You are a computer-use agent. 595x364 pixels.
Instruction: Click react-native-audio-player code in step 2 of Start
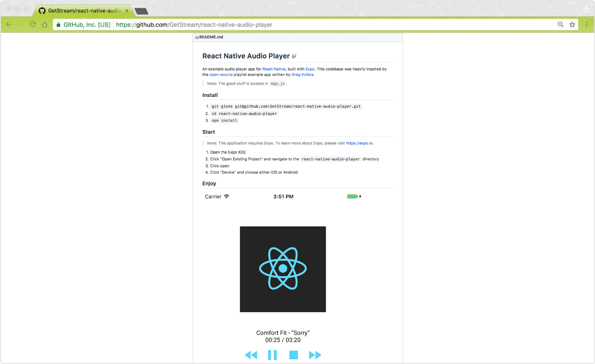pyautogui.click(x=331, y=159)
